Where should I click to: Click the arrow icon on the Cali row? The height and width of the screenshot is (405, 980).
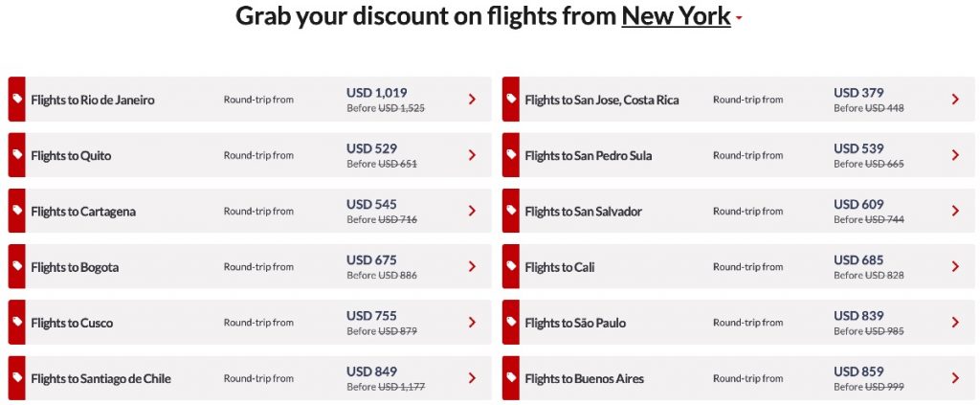pyautogui.click(x=955, y=267)
